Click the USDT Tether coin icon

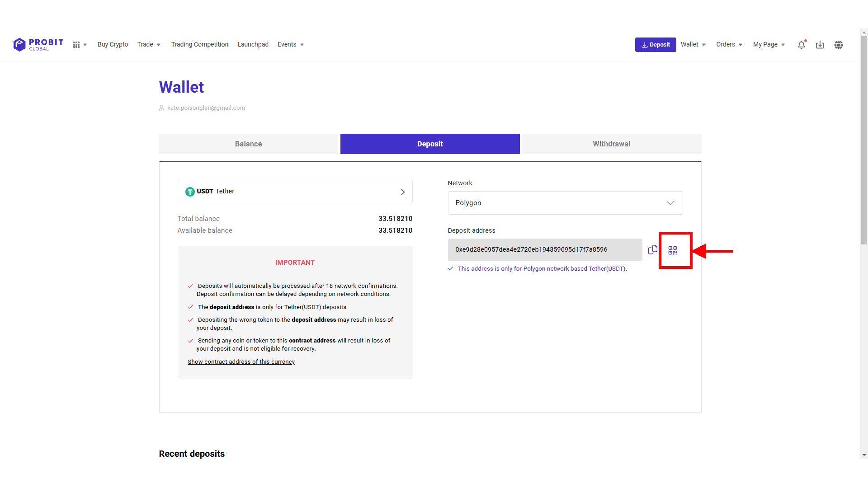tap(190, 192)
